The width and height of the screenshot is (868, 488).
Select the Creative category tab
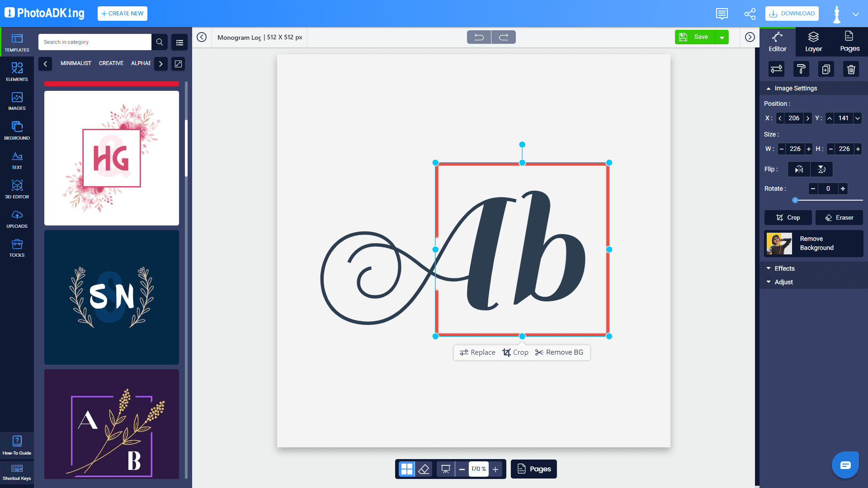(111, 63)
